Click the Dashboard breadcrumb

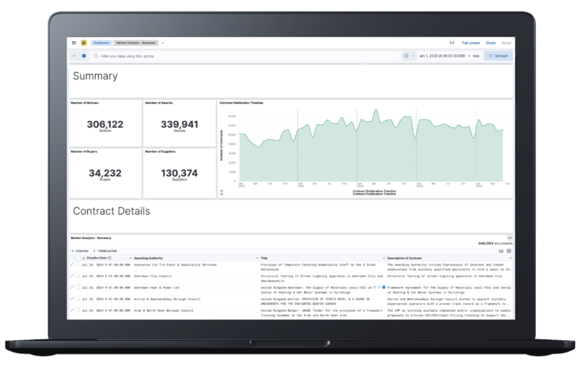click(x=101, y=43)
